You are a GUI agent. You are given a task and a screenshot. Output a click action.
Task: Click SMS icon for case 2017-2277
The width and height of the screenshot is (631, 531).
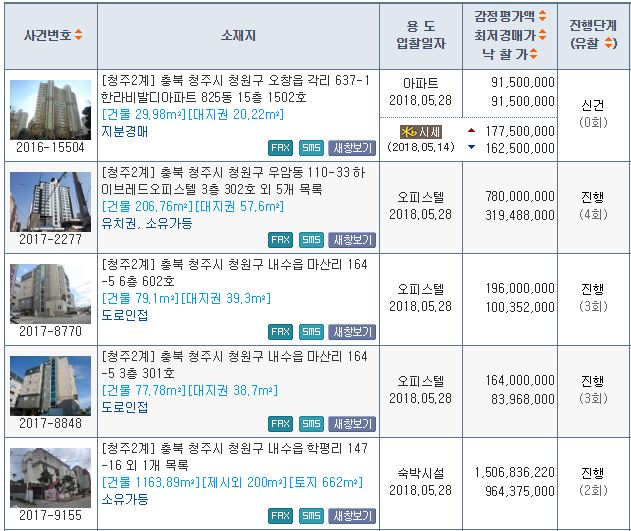click(x=311, y=240)
